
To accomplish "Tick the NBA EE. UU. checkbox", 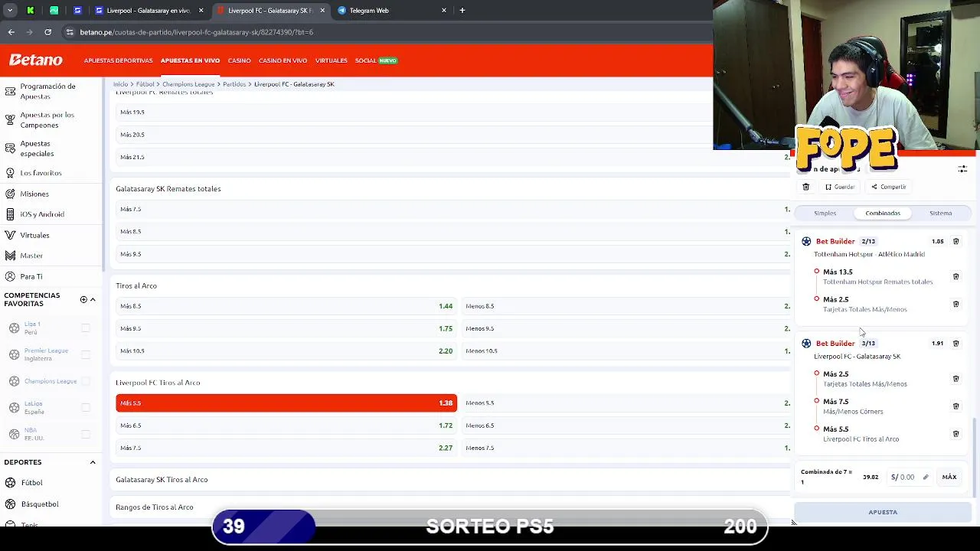I will pos(86,434).
